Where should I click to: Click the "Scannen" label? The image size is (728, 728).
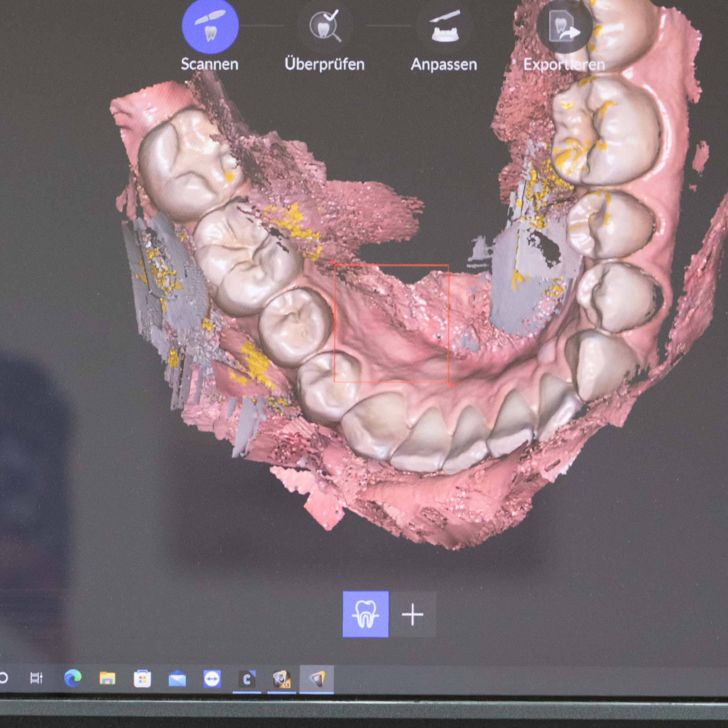coord(210,64)
